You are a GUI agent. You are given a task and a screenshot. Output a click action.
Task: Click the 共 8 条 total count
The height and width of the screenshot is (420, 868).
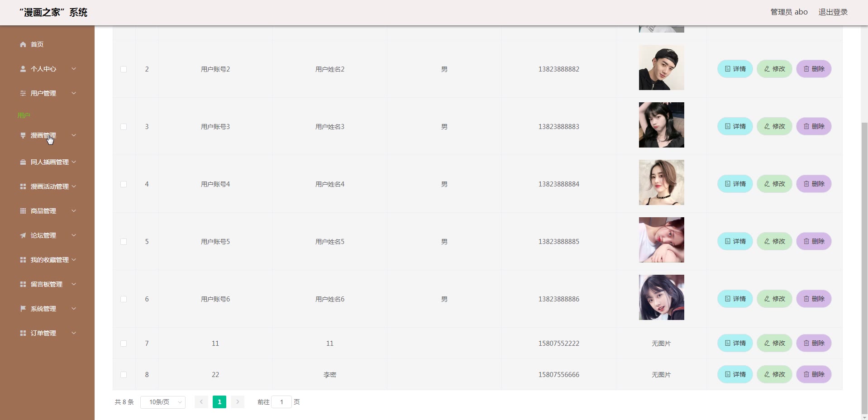[x=124, y=402]
